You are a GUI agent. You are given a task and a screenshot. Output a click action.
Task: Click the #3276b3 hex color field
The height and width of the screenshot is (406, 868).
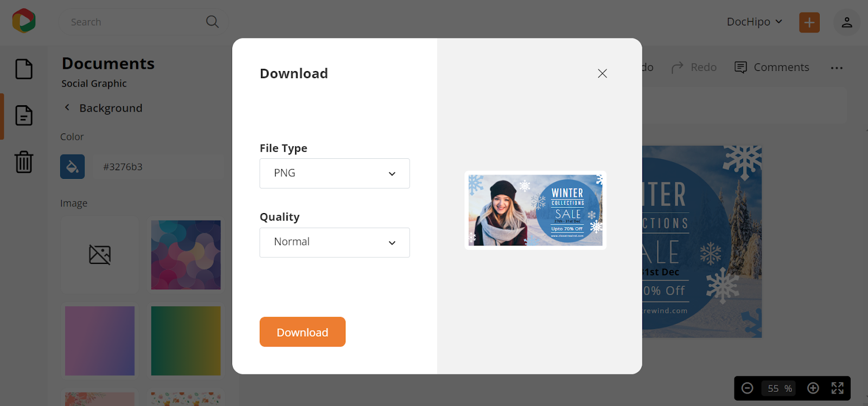point(158,167)
